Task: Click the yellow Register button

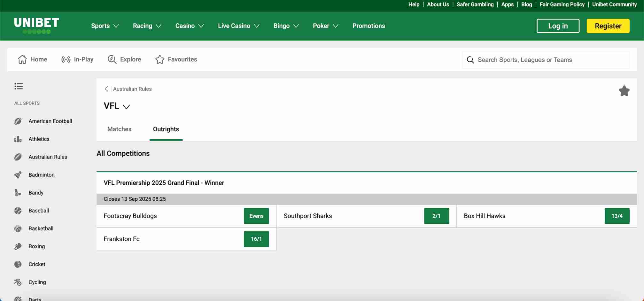Action: pyautogui.click(x=608, y=26)
